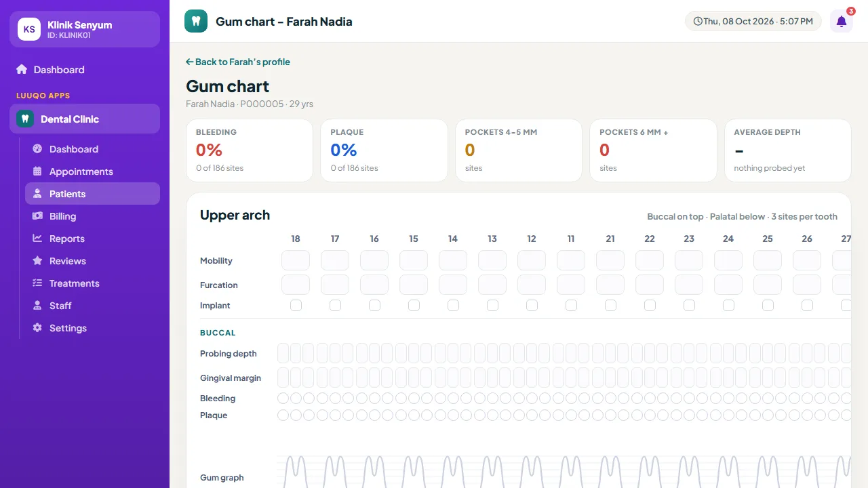
Task: Go back to Farah's profile
Action: tap(238, 62)
